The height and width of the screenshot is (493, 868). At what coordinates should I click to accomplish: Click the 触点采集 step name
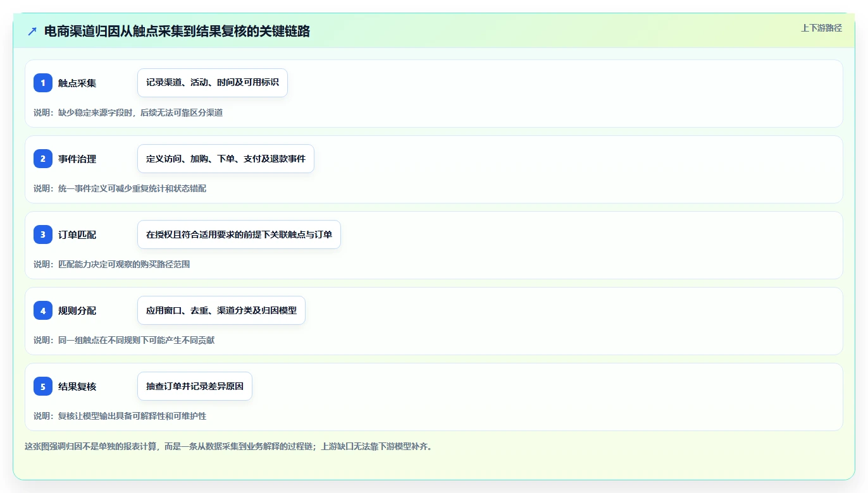click(x=77, y=83)
